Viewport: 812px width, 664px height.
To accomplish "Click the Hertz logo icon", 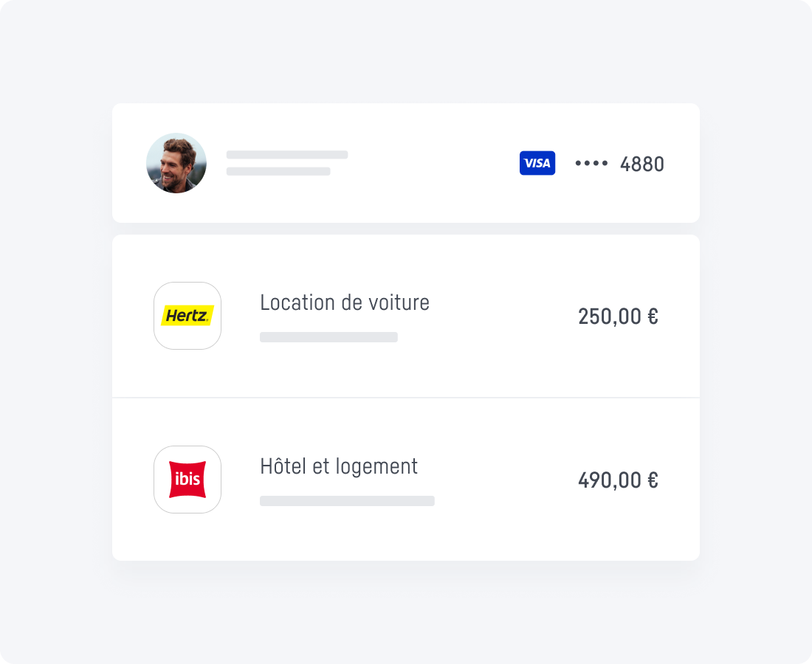I will (187, 316).
